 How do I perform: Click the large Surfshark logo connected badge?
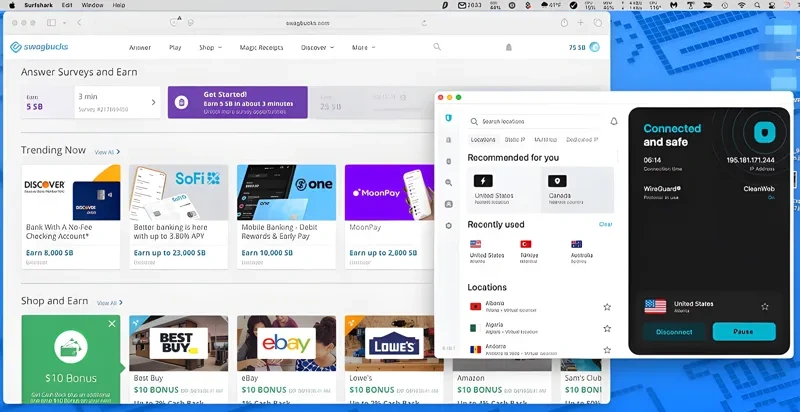[765, 133]
